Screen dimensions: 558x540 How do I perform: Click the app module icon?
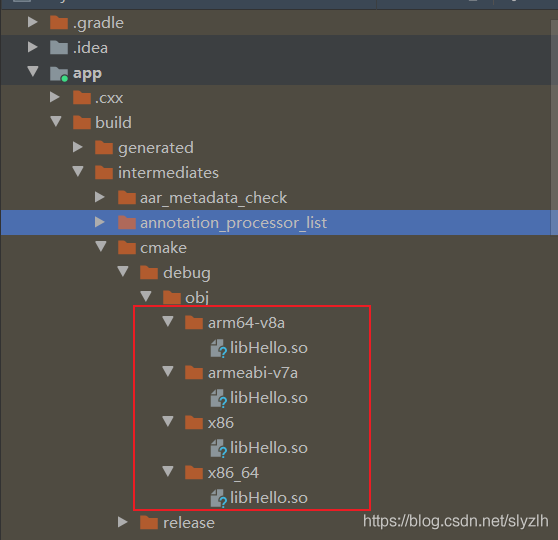point(59,74)
